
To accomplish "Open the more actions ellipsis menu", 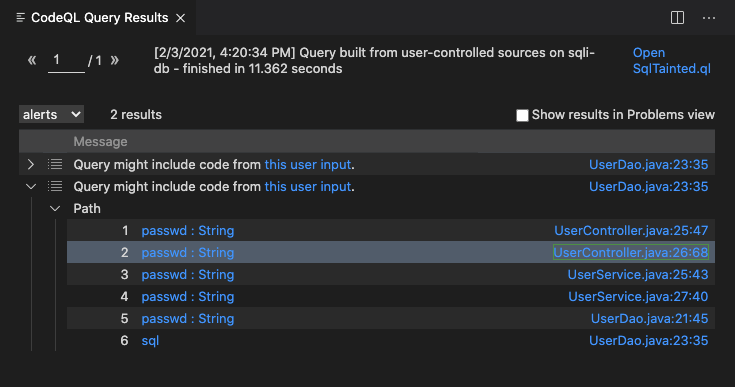I will pos(709,18).
